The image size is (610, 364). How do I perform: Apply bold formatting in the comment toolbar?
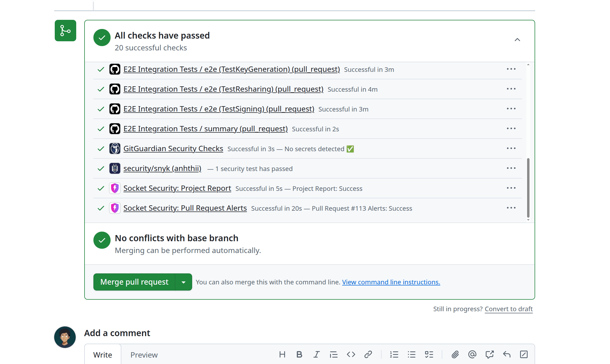tap(299, 354)
